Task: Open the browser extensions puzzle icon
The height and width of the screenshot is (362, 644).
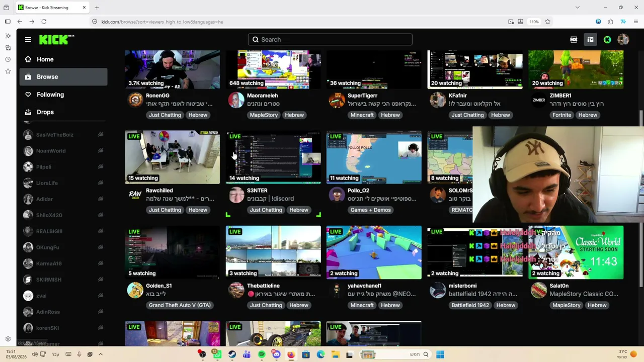Action: [610, 22]
